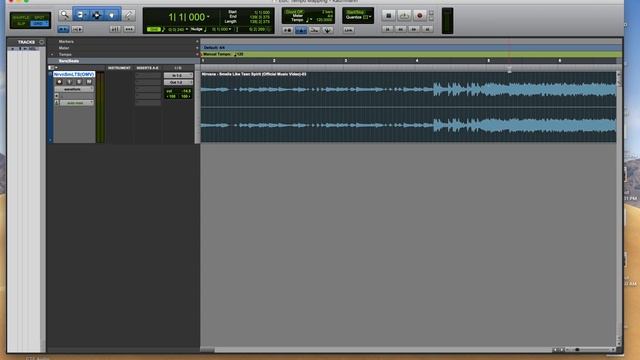The width and height of the screenshot is (640, 360).
Task: Click transport Play button
Action: [x=404, y=16]
